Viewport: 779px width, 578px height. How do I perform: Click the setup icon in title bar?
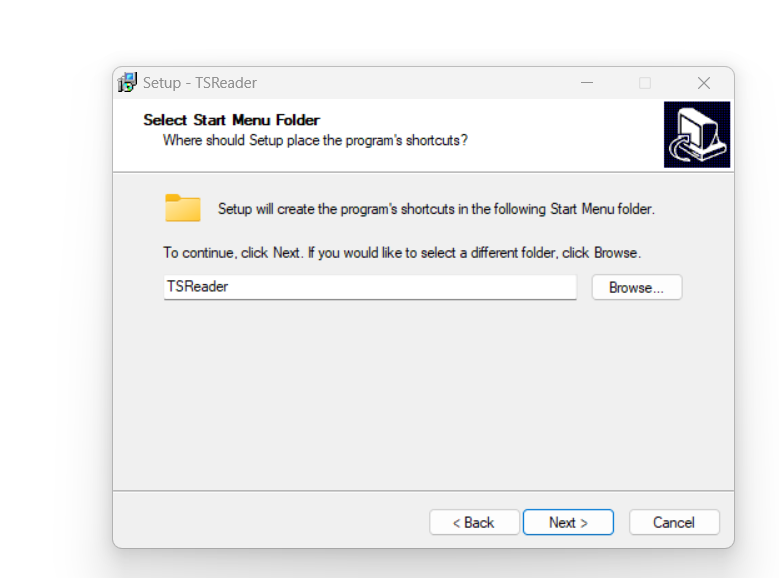pyautogui.click(x=127, y=83)
